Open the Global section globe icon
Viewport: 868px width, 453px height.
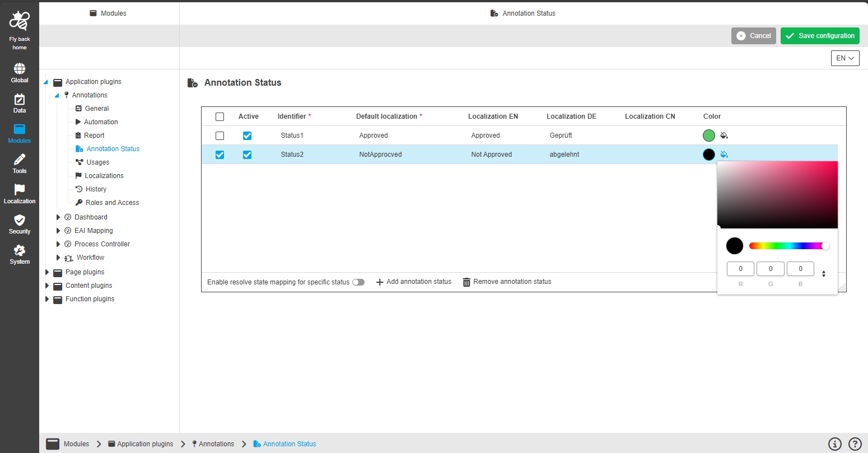coord(20,69)
